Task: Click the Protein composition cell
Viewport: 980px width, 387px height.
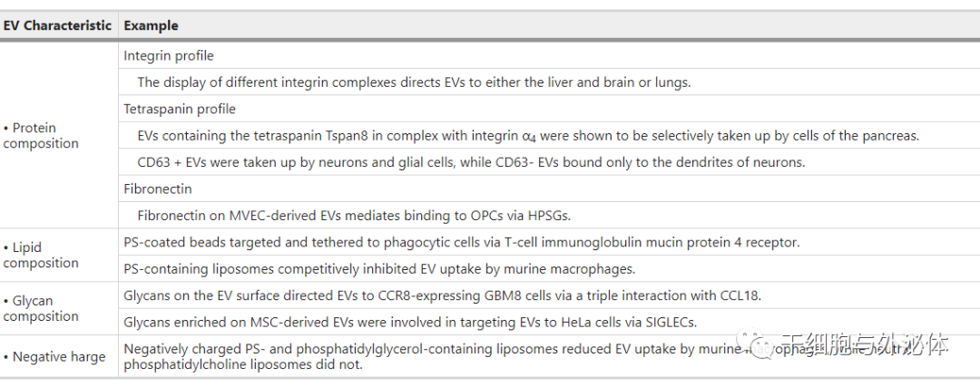Action: 59,135
